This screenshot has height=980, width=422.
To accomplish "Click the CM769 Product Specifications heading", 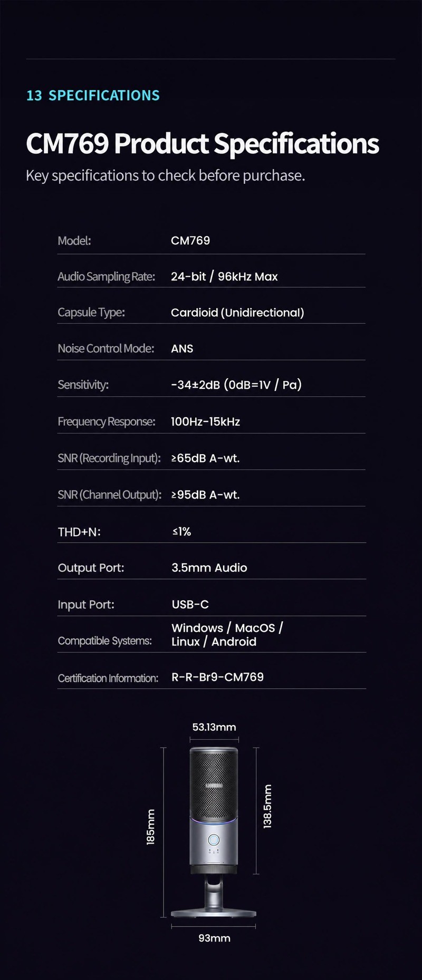I will [203, 143].
